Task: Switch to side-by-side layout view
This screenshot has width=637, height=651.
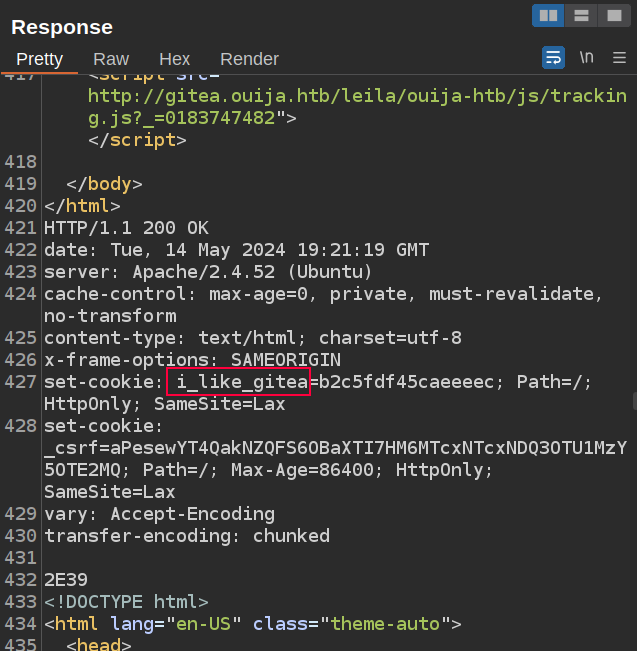Action: point(548,16)
